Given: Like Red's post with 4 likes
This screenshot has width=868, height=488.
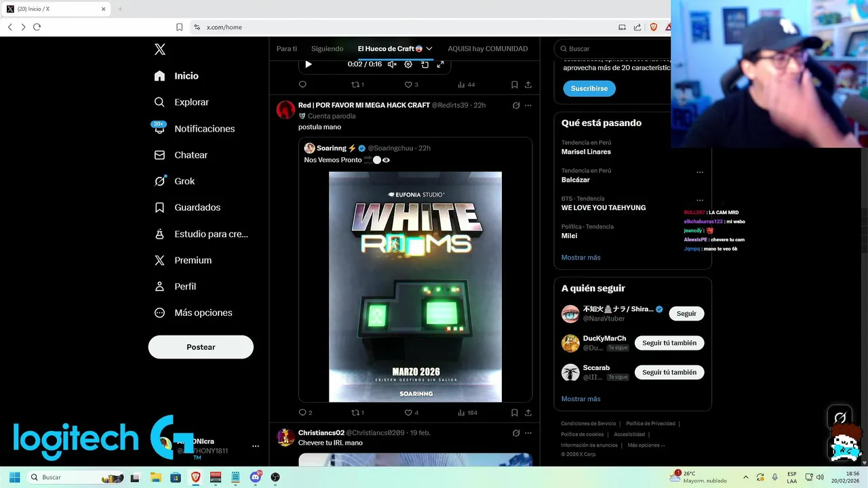Looking at the screenshot, I should [411, 413].
